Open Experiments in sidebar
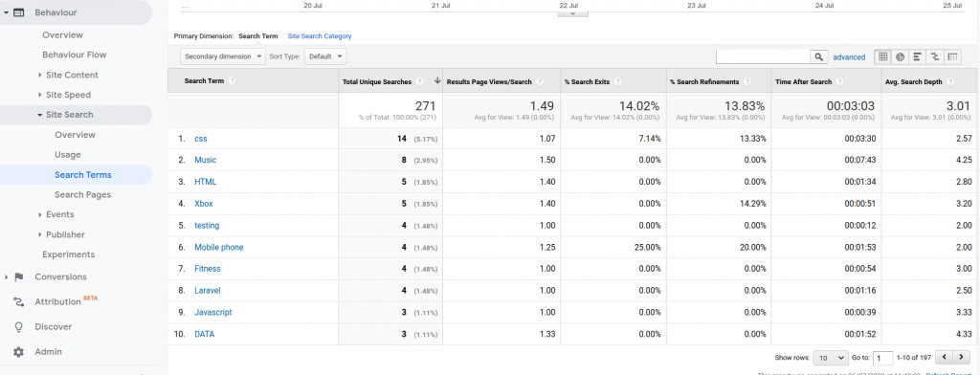 coord(69,254)
